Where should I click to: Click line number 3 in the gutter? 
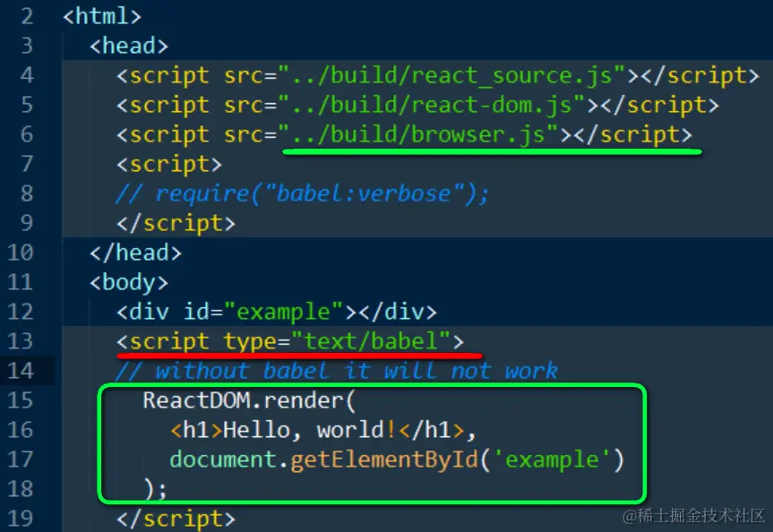click(27, 46)
